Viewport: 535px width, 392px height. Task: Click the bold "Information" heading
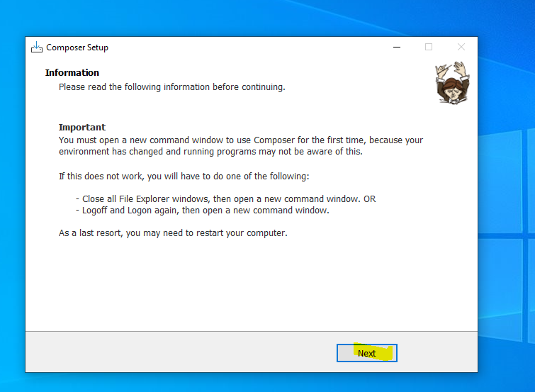coord(72,73)
